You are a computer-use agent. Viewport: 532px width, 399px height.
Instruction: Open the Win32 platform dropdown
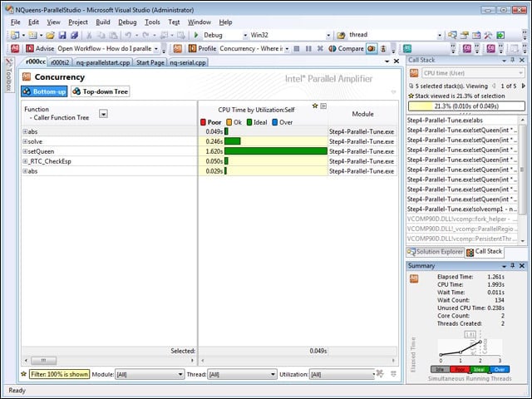[328, 35]
